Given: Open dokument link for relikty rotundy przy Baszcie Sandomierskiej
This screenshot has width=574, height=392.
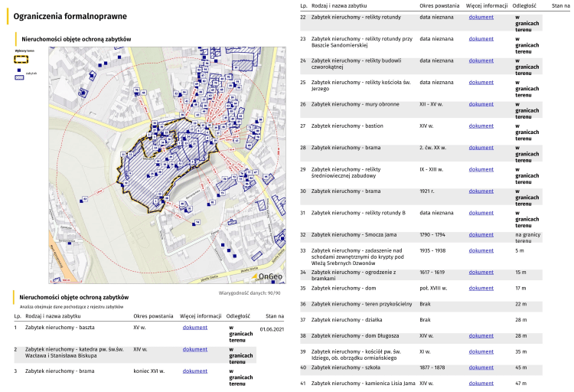Looking at the screenshot, I should coord(481,39).
